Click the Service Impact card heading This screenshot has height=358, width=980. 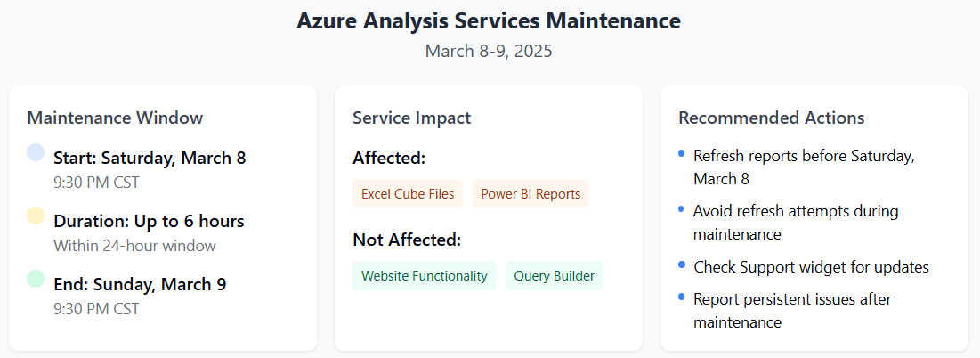pos(412,118)
